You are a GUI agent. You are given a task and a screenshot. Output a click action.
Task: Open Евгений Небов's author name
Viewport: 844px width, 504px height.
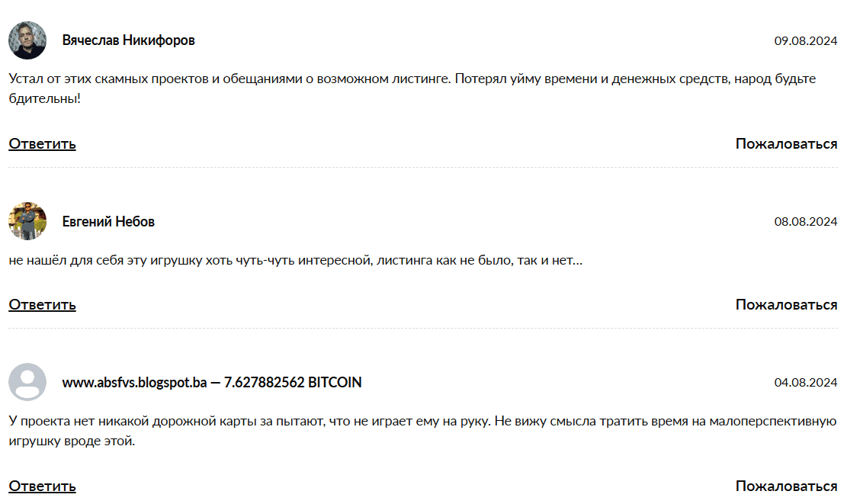(x=108, y=222)
